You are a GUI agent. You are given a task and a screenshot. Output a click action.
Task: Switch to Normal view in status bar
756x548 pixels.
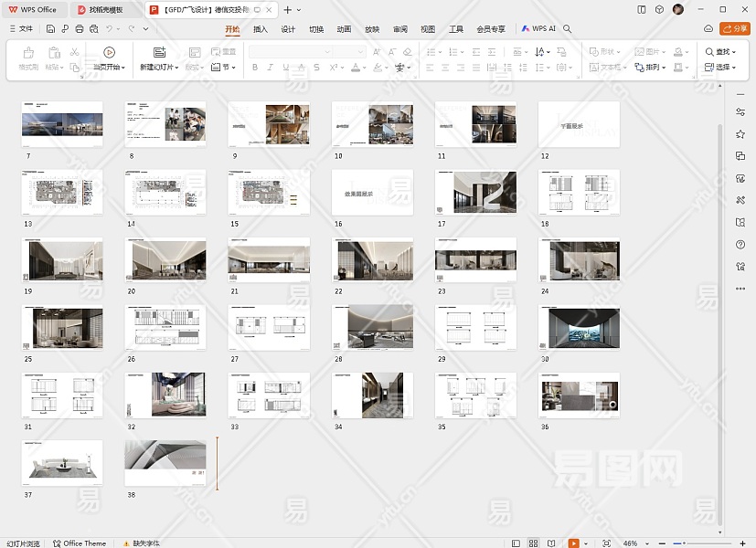coord(516,543)
